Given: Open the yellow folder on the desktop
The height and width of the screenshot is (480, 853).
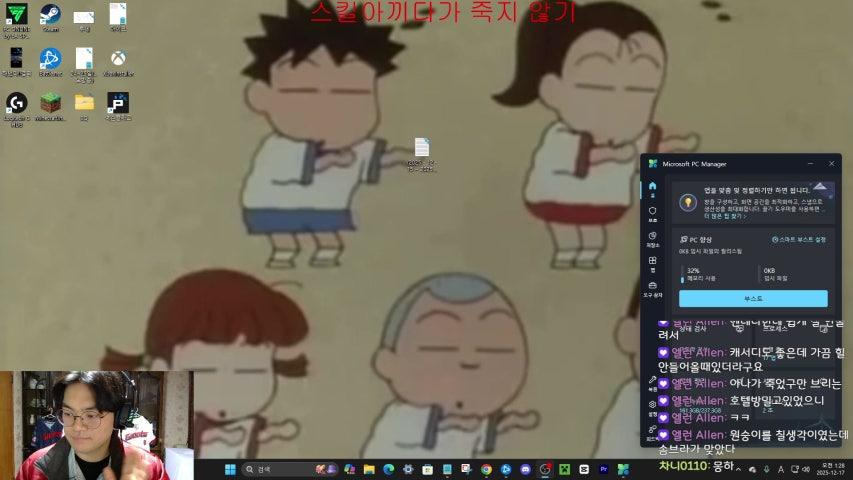Looking at the screenshot, I should click(84, 106).
